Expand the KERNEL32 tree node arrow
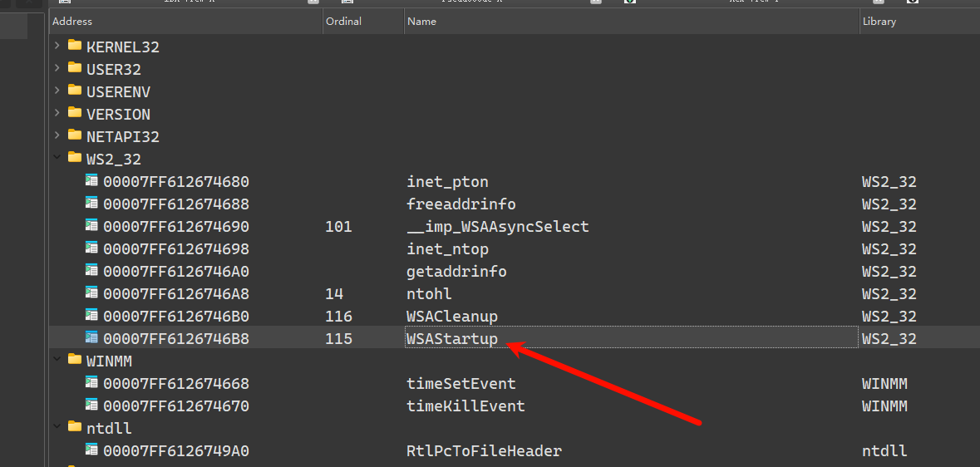Image resolution: width=980 pixels, height=467 pixels. (x=57, y=47)
